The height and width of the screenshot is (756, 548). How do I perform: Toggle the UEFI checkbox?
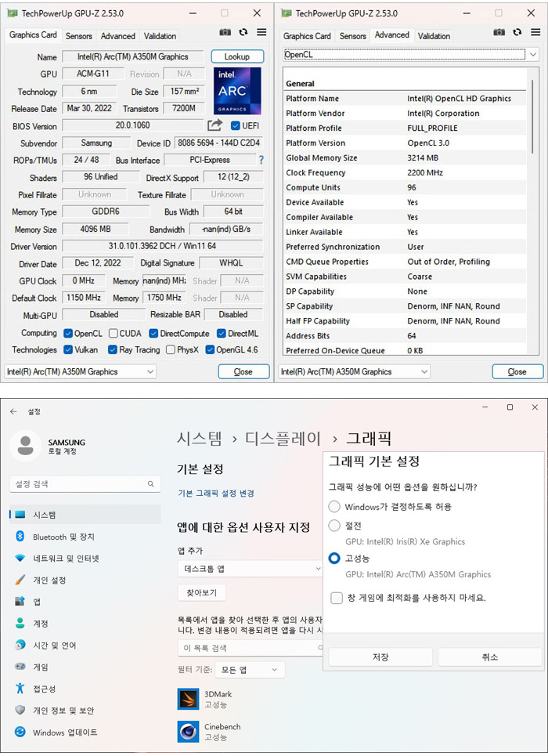pyautogui.click(x=236, y=125)
